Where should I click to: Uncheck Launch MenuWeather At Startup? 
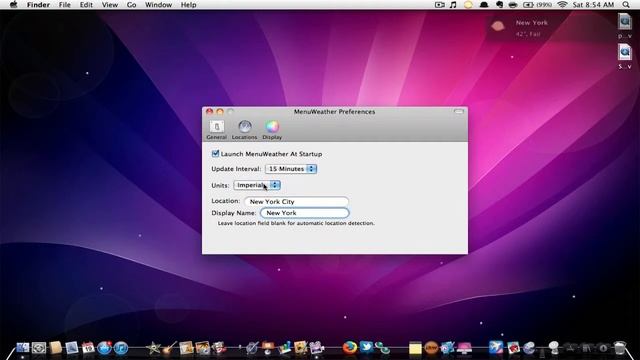(x=216, y=153)
